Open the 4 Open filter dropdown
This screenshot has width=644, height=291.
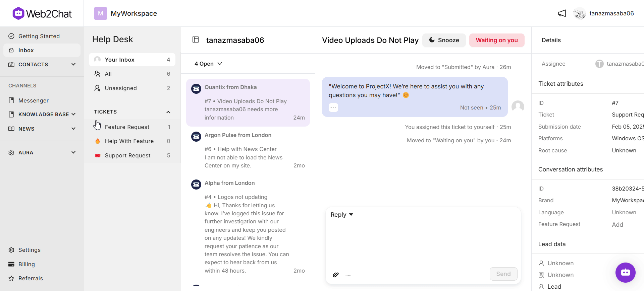point(208,64)
